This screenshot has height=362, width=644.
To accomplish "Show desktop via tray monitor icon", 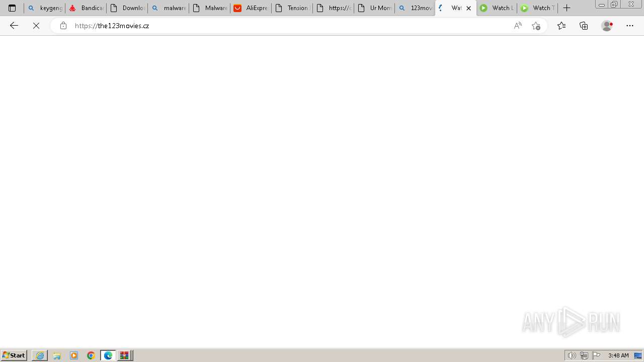I will pos(638,355).
